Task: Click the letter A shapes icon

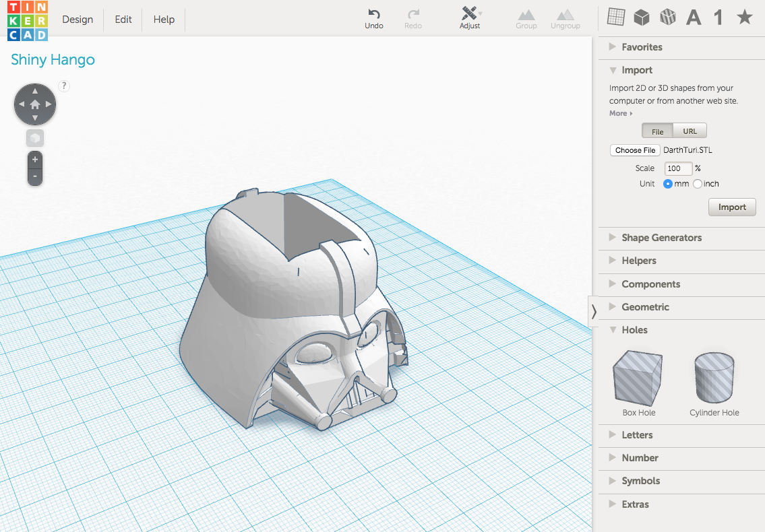Action: (694, 18)
